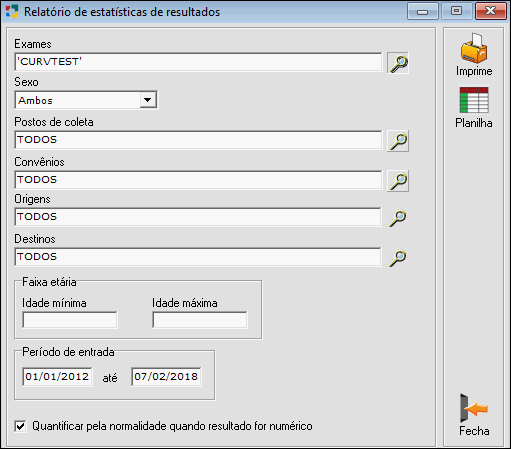511x449 pixels.
Task: Uncheck Quantificar pela normalidade checkbox
Action: click(x=20, y=426)
